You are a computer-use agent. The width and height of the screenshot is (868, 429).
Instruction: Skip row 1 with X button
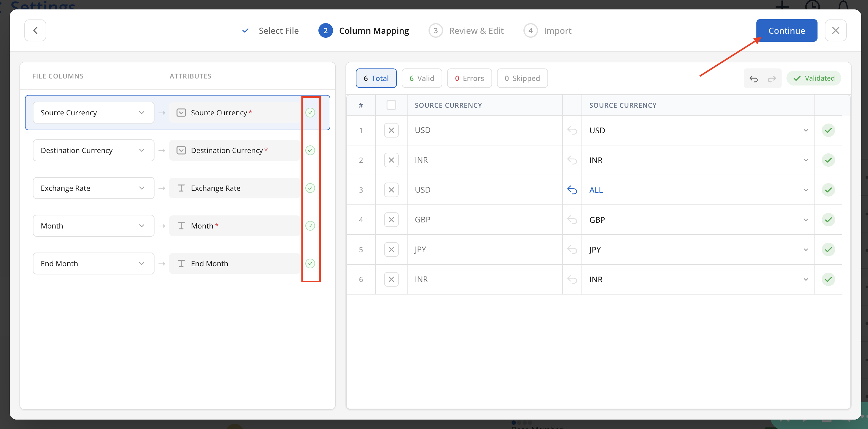point(391,131)
